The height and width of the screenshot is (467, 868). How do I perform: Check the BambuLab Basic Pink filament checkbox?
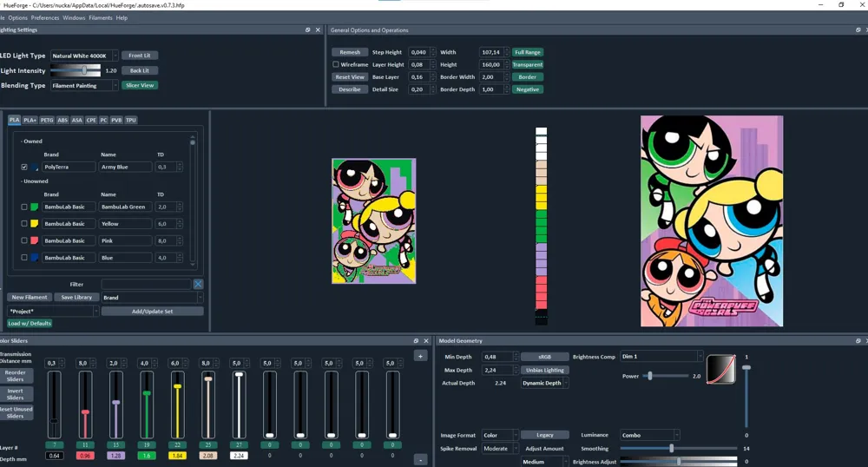pos(23,240)
